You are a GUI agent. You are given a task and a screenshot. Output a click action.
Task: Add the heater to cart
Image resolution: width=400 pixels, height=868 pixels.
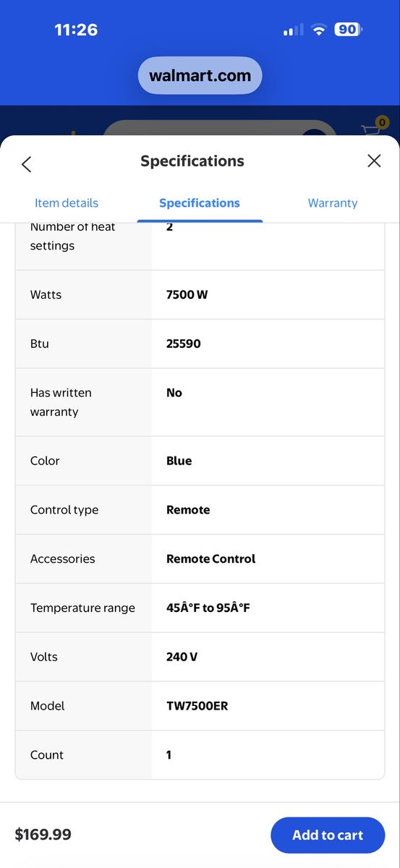point(328,835)
